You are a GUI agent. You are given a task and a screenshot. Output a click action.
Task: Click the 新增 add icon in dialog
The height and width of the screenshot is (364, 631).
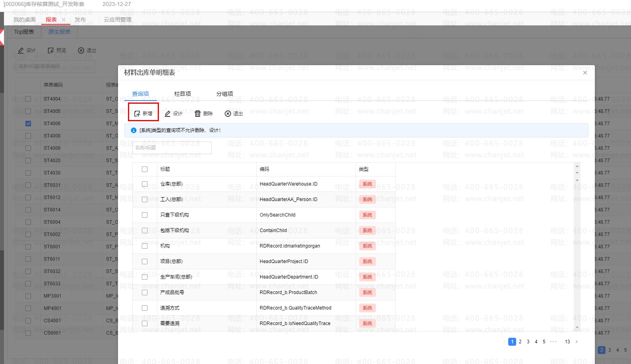(x=137, y=114)
